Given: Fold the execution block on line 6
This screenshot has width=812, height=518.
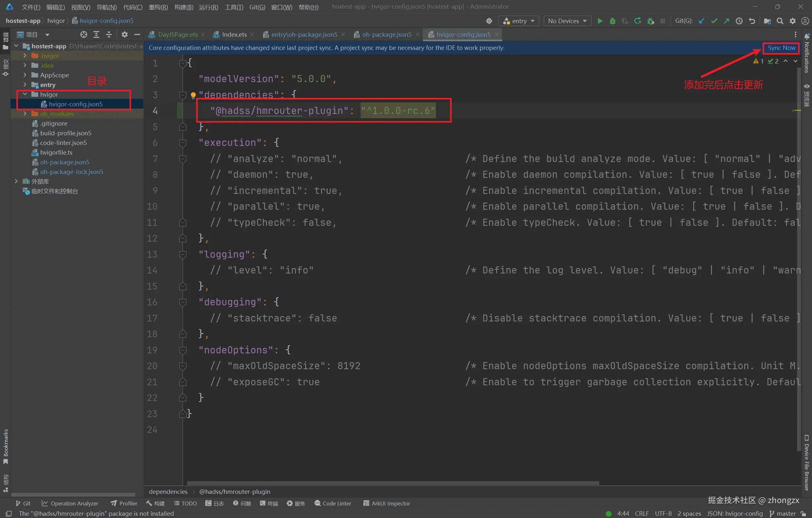Looking at the screenshot, I should 183,143.
